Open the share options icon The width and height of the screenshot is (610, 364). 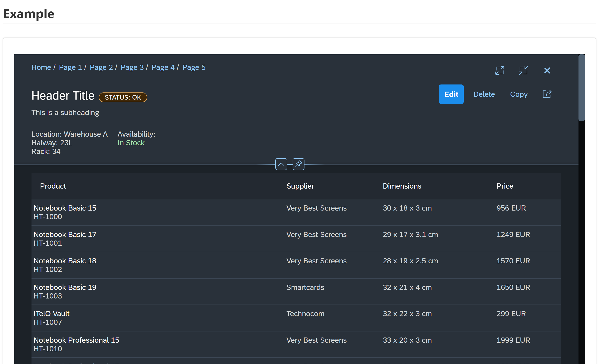point(547,94)
